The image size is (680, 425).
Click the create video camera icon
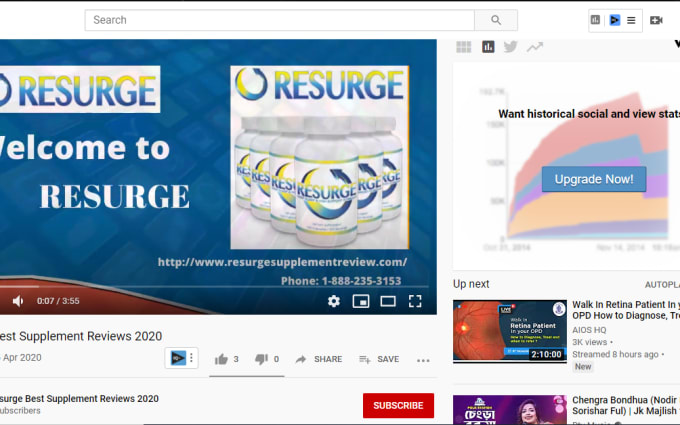coord(656,20)
